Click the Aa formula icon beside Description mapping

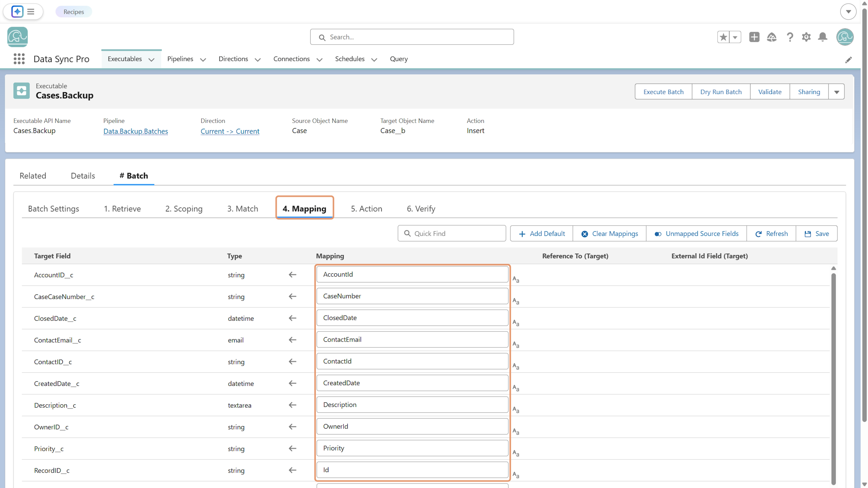[x=516, y=410]
